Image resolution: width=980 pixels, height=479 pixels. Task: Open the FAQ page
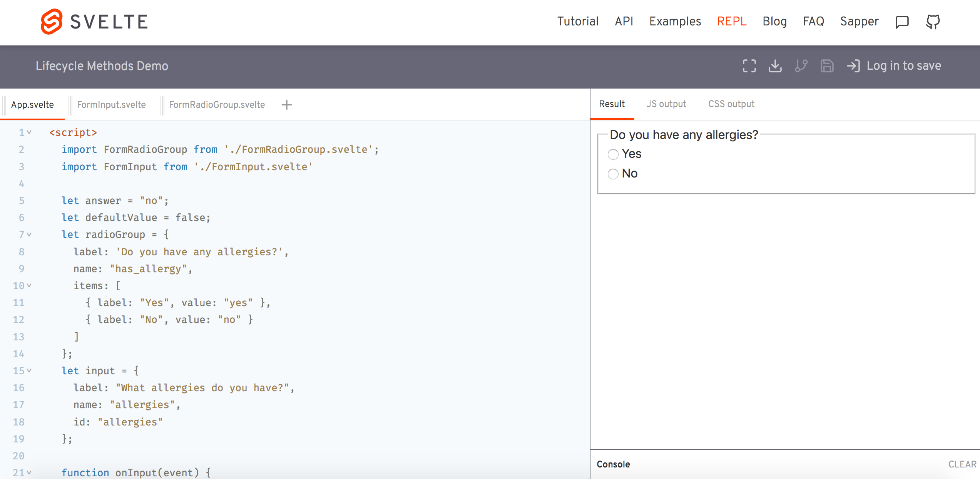click(x=813, y=22)
